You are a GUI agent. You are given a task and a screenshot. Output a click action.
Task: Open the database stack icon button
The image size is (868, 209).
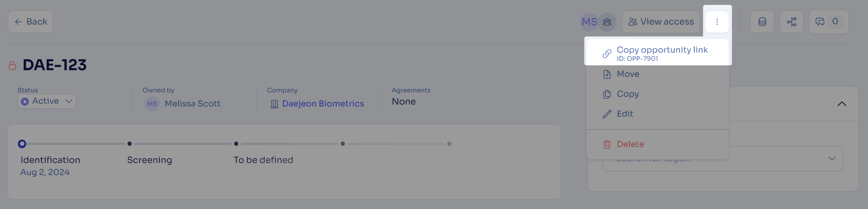click(x=762, y=22)
